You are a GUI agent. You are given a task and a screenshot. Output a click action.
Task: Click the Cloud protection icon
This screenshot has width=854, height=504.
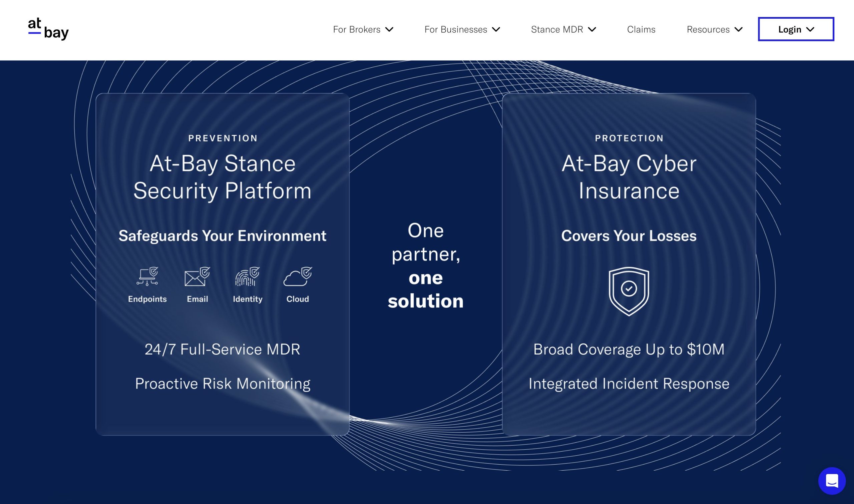point(298,276)
